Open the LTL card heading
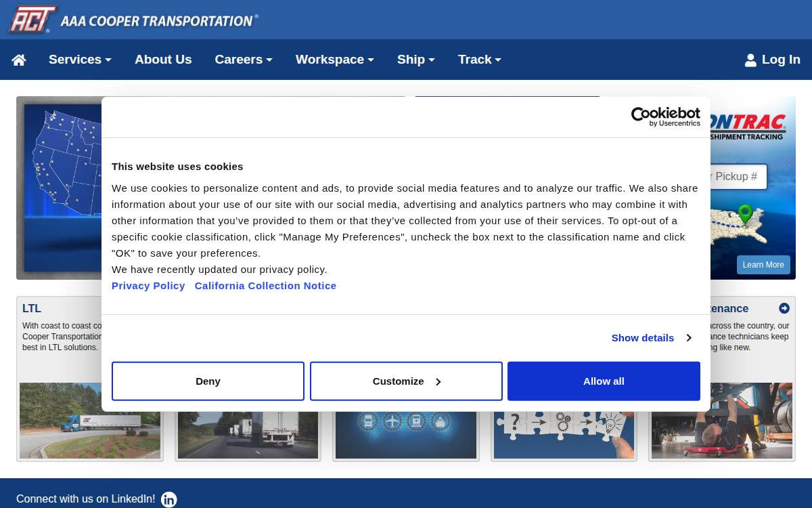The image size is (812, 508). [x=32, y=308]
